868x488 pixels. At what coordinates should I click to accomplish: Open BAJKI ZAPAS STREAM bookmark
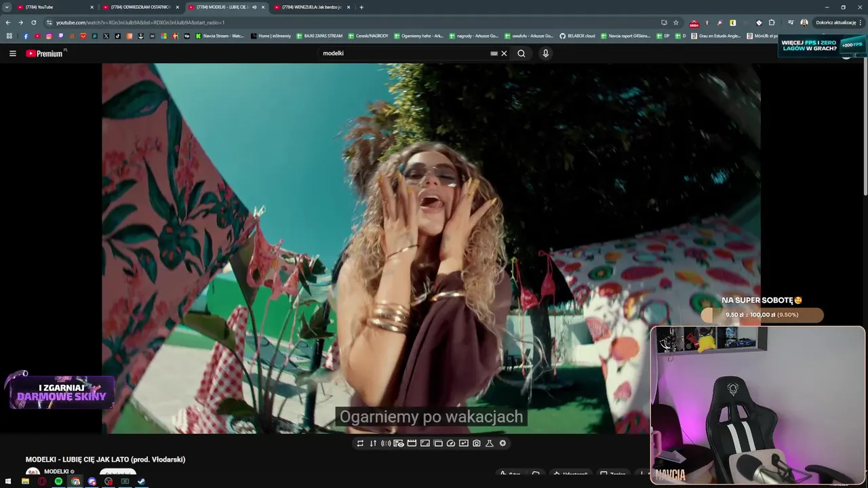[x=319, y=36]
